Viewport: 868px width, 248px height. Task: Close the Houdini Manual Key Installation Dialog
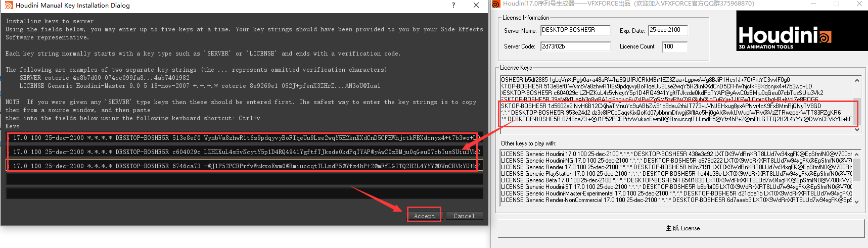click(x=476, y=5)
